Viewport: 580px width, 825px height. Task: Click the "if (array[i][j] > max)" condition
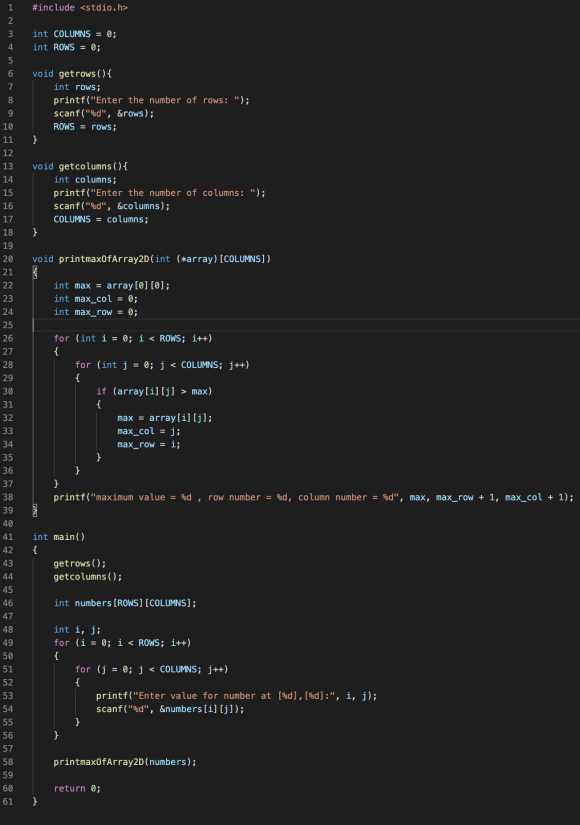pyautogui.click(x=154, y=391)
